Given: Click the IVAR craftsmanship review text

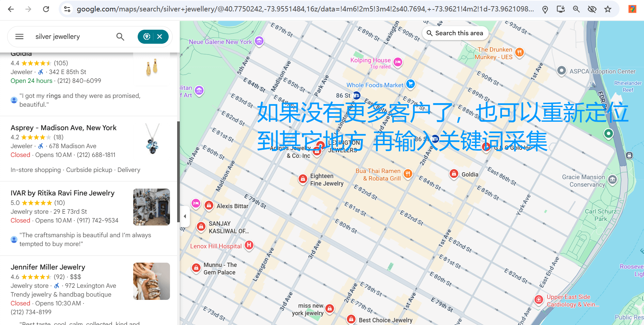Looking at the screenshot, I should [x=85, y=240].
